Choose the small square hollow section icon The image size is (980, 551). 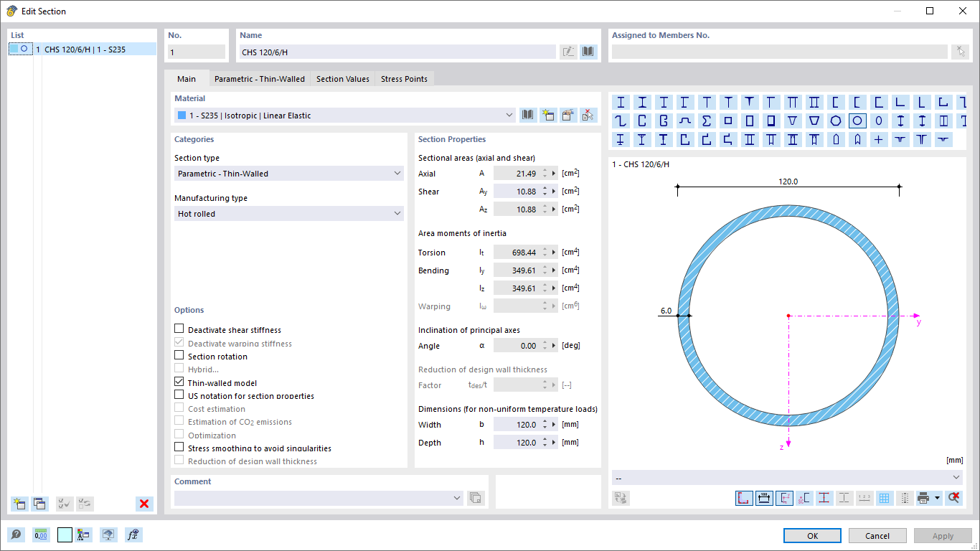[x=728, y=121]
